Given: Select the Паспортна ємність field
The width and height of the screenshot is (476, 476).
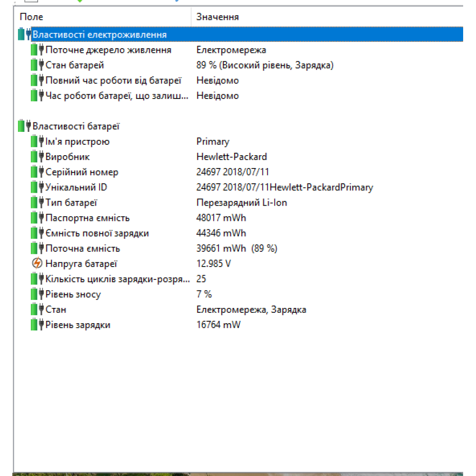Looking at the screenshot, I should [88, 218].
